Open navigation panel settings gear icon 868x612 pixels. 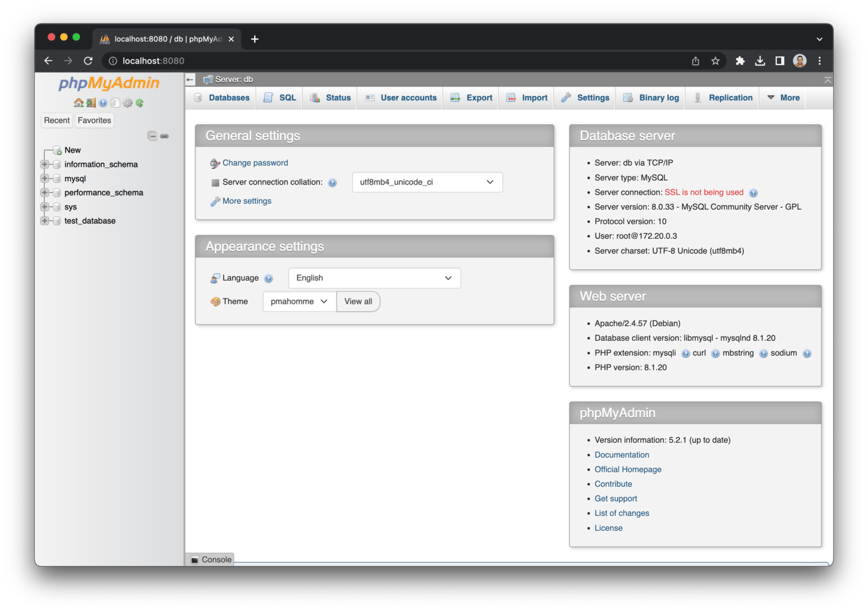[127, 103]
